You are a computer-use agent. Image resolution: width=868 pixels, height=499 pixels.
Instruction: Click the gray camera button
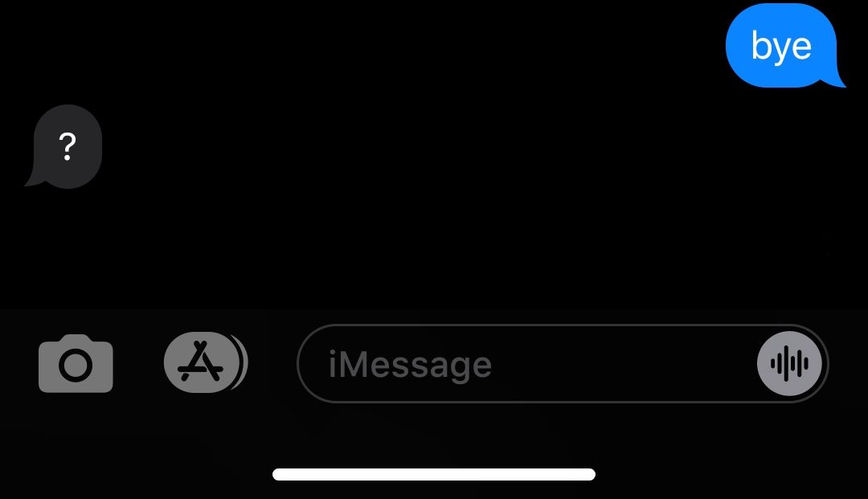point(76,363)
